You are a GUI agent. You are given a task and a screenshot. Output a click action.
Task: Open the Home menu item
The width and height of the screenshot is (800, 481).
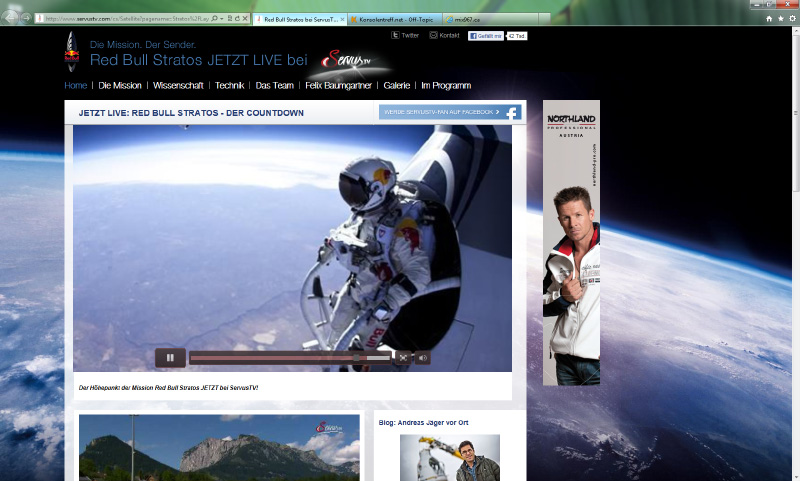76,85
